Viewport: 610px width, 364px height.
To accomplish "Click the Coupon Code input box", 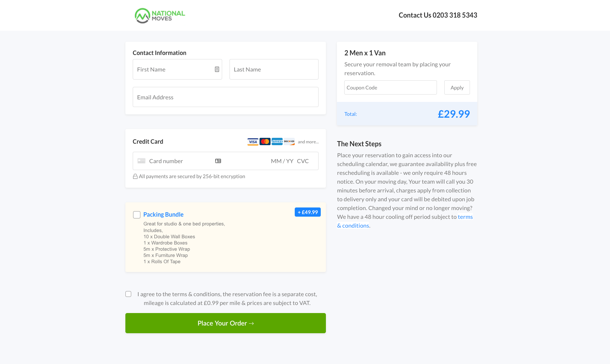I will [390, 88].
